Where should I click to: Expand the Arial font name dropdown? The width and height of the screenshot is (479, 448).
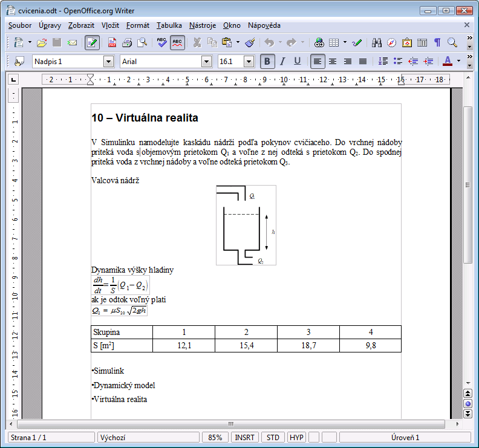pyautogui.click(x=206, y=62)
